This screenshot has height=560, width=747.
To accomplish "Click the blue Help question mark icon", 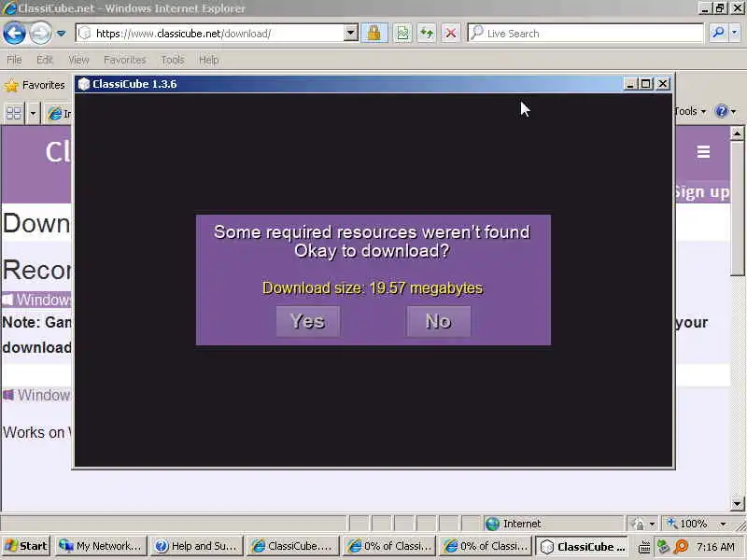I will pos(721,111).
